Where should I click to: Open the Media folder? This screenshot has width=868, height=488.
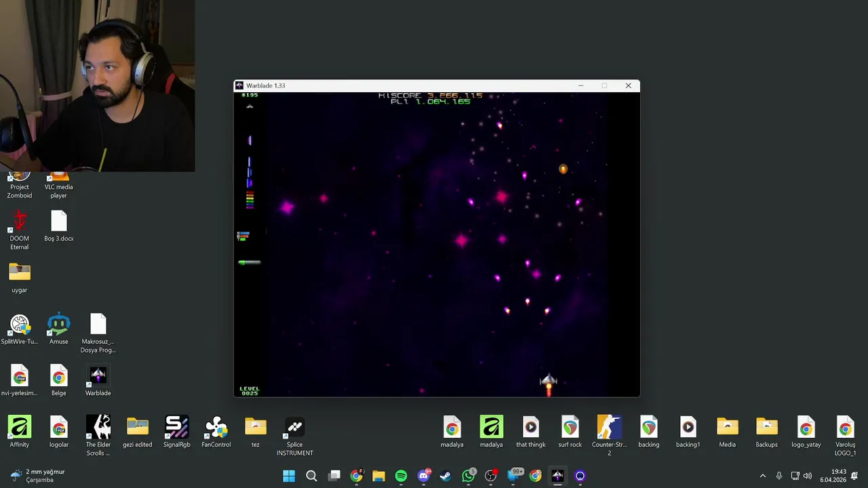coord(728,432)
